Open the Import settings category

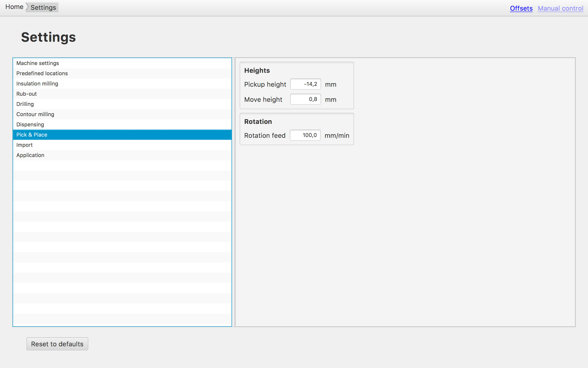(122, 145)
